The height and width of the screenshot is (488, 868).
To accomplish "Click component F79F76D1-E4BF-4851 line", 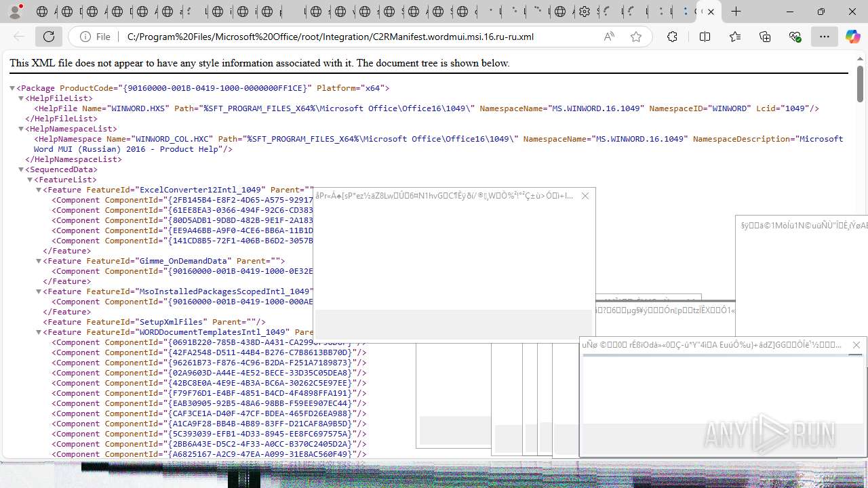I will 209,393.
